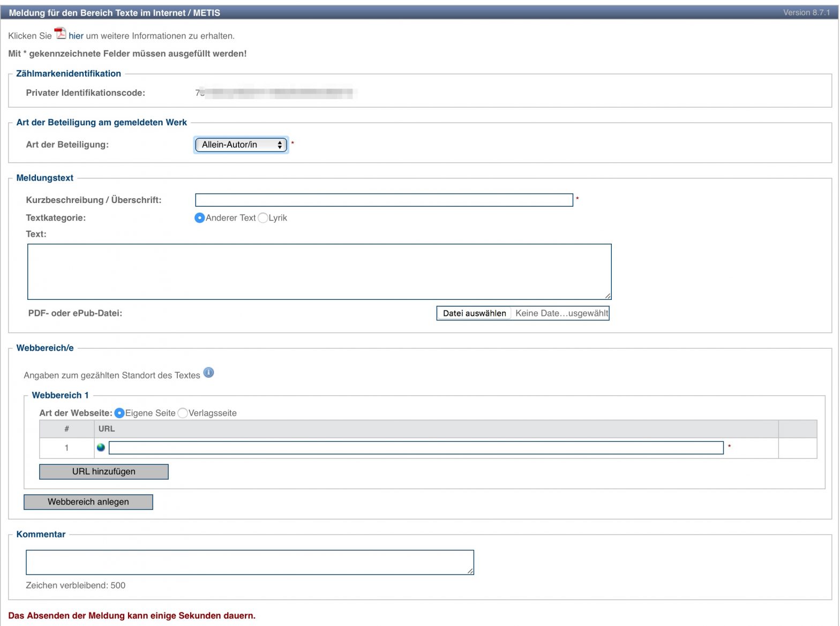Screen dimensions: 840x626
Task: Switch website type to 'Verlagsseite'
Action: (x=183, y=413)
